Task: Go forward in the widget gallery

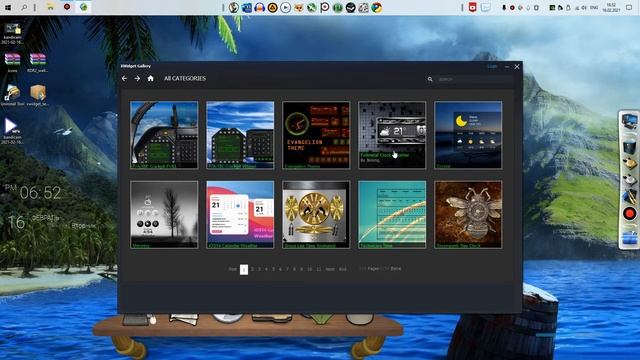Action: click(137, 78)
